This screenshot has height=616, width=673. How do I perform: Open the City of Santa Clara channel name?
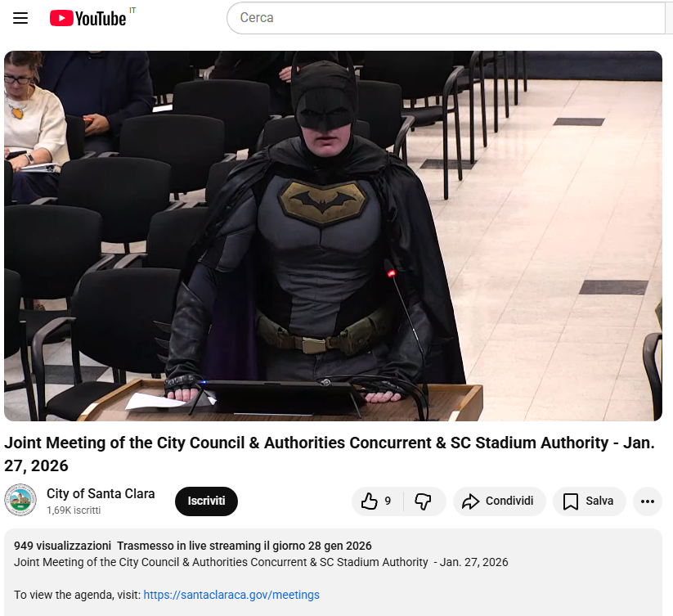click(x=101, y=493)
